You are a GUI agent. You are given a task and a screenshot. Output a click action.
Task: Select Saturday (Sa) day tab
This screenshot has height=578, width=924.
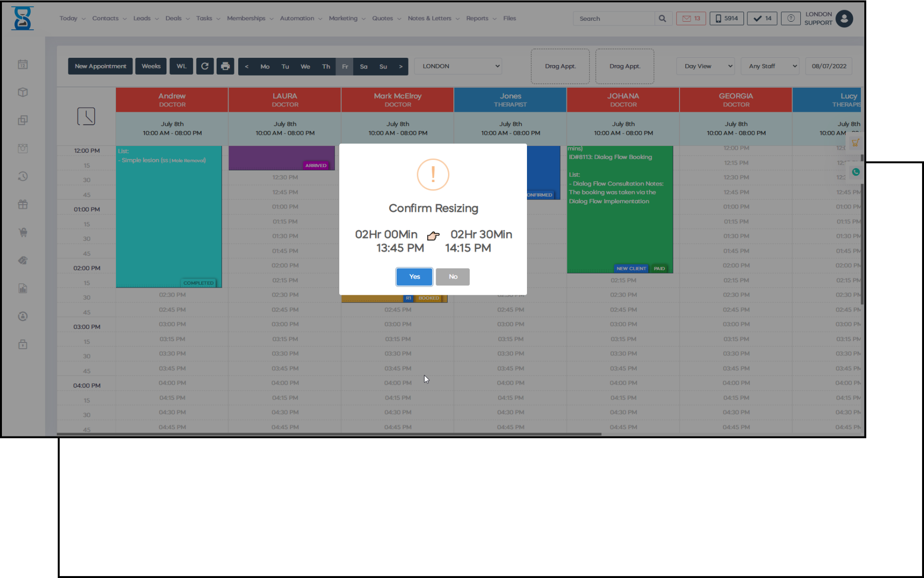pyautogui.click(x=363, y=67)
